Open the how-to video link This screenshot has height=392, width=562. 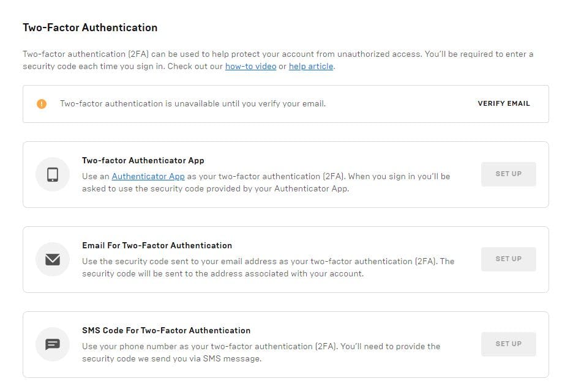[250, 66]
